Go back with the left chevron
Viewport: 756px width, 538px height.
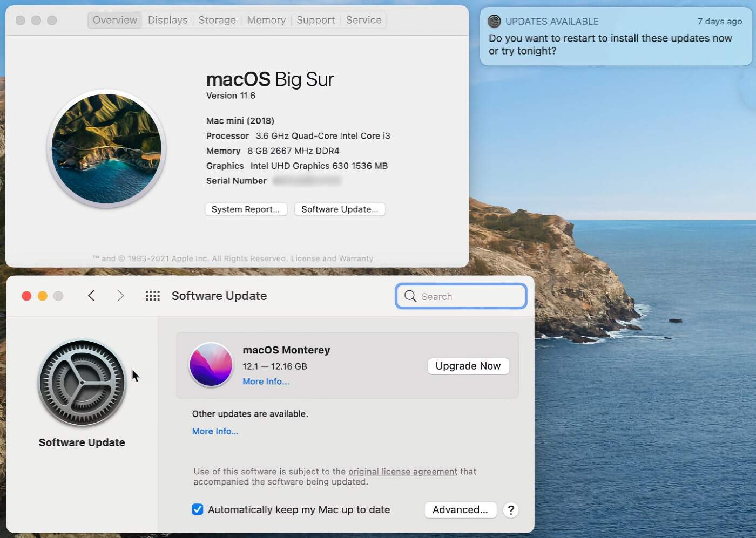point(91,296)
